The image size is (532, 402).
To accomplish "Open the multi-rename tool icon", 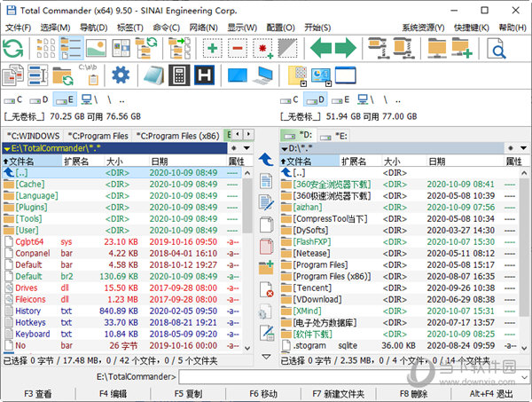I will tap(37, 75).
